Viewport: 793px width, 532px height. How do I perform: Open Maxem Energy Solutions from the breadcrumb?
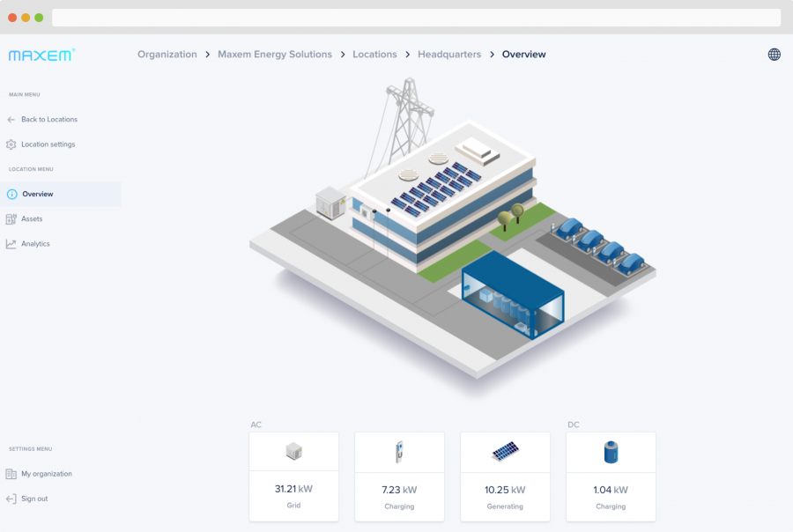tap(274, 54)
